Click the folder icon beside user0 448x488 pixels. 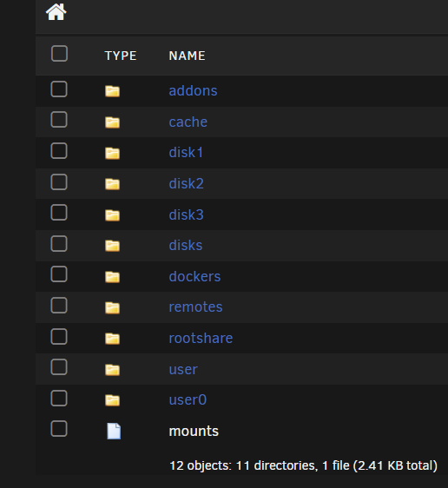112,400
